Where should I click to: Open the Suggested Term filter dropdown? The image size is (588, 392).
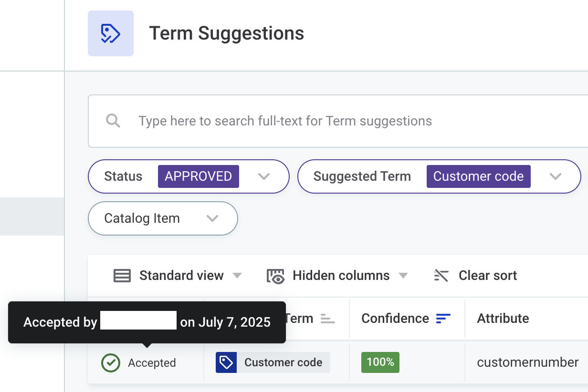click(555, 176)
